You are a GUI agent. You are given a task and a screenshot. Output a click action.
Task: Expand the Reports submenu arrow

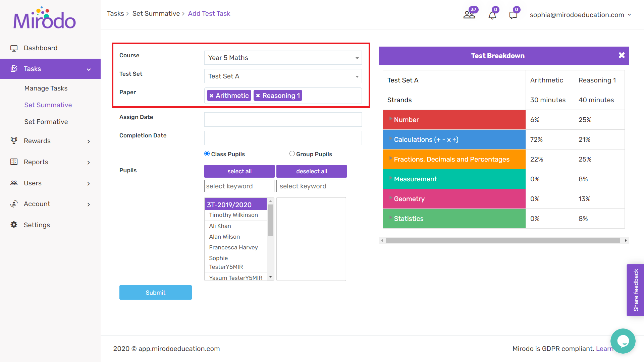[x=89, y=163]
